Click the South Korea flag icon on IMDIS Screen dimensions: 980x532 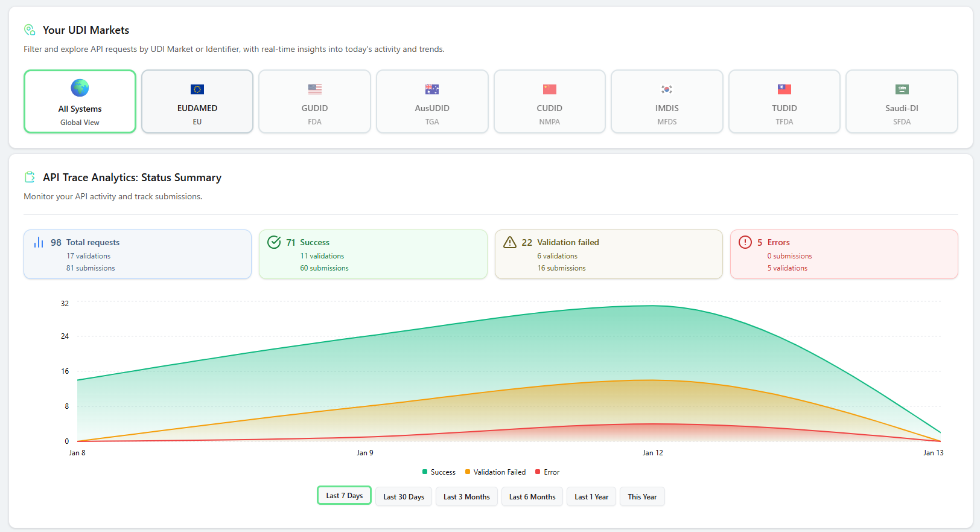[667, 89]
